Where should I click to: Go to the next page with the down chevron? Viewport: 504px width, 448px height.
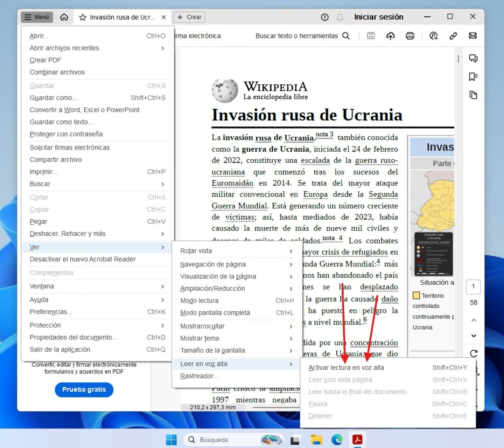[x=474, y=336]
